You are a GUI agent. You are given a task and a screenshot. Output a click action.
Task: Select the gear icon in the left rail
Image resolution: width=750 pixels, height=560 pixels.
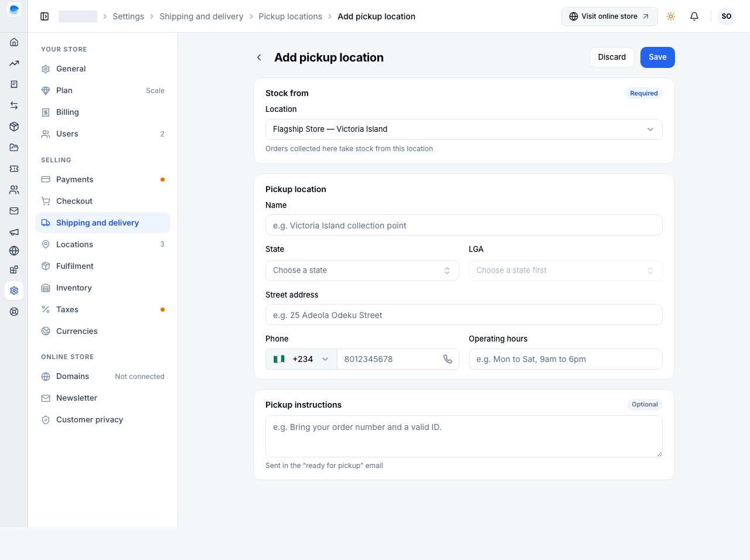[x=14, y=291]
